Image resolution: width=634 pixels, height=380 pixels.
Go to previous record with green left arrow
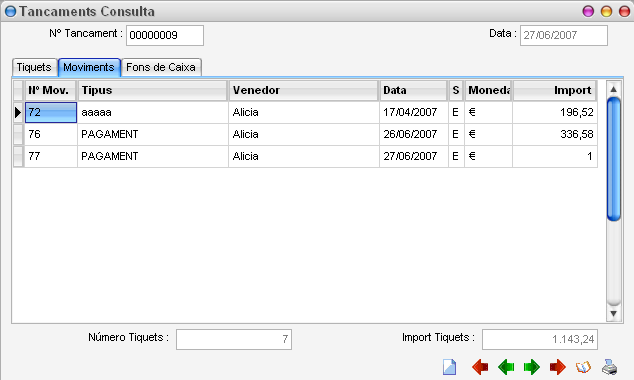pos(506,367)
